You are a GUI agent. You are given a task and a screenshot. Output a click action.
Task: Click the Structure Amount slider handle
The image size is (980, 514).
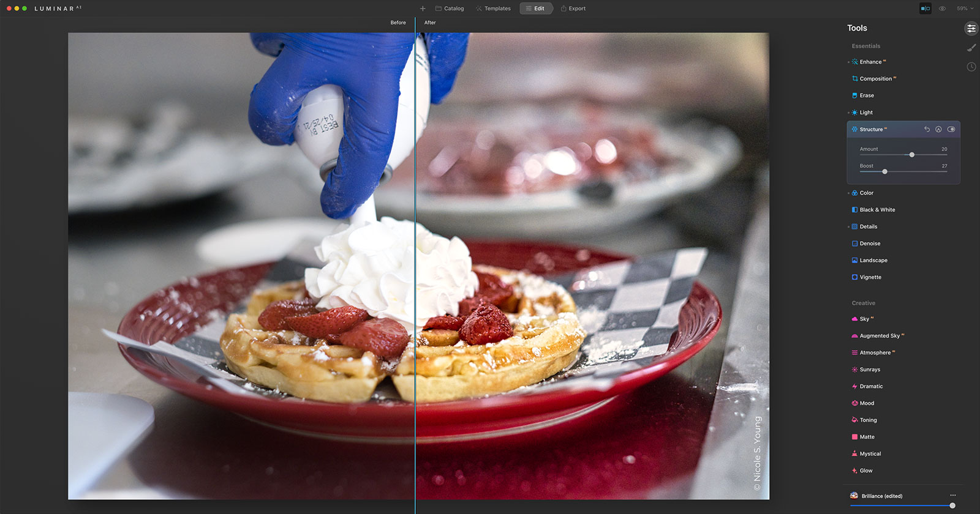click(x=911, y=155)
